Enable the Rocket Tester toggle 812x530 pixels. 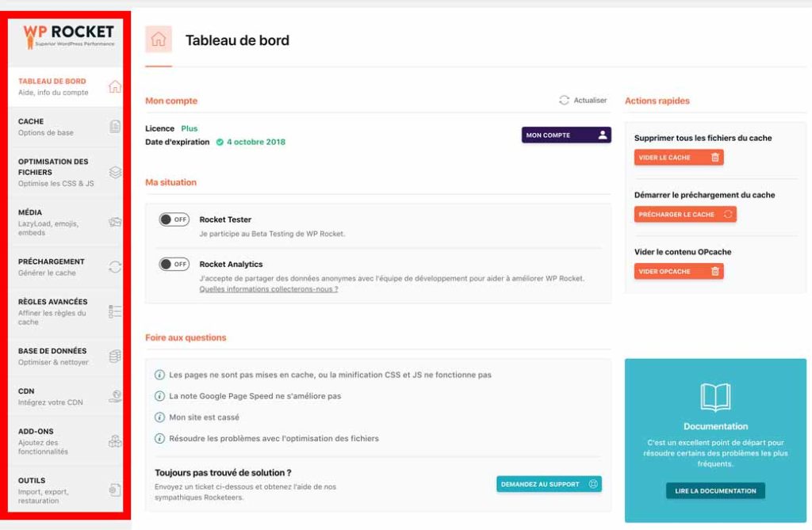(x=174, y=219)
